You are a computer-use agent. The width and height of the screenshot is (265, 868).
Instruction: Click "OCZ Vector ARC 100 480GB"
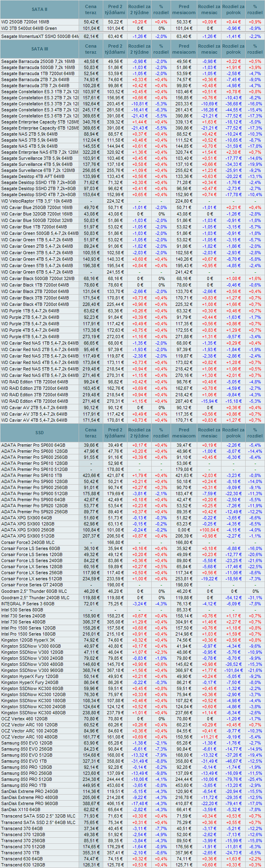29,737
